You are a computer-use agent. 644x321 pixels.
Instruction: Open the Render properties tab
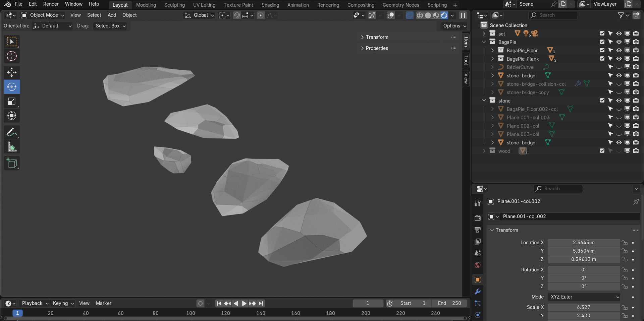tap(478, 218)
